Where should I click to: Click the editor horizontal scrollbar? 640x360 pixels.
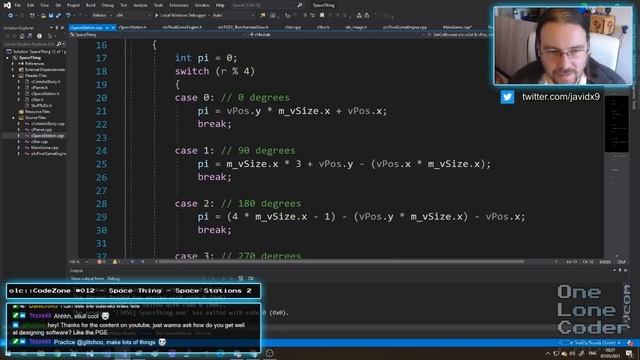coord(341,262)
